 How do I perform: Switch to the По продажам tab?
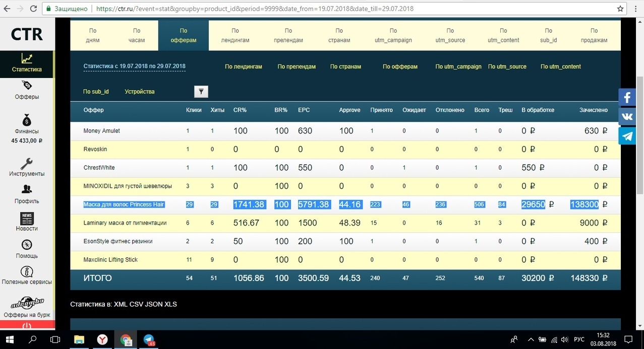[594, 35]
